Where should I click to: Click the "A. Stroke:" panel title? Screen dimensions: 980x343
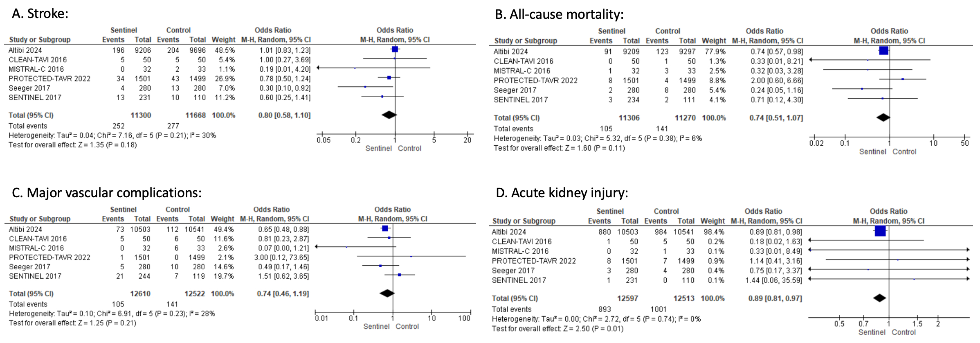coord(40,14)
